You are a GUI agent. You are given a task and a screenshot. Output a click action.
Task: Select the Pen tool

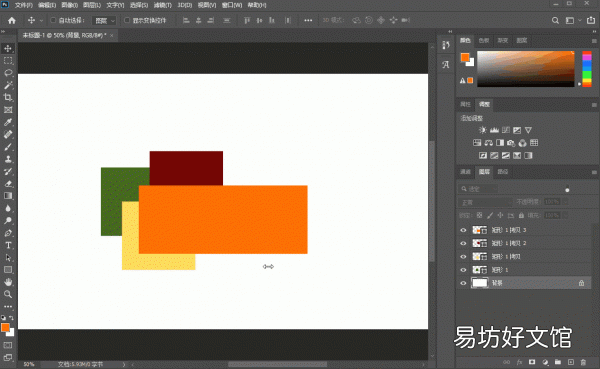tap(8, 233)
